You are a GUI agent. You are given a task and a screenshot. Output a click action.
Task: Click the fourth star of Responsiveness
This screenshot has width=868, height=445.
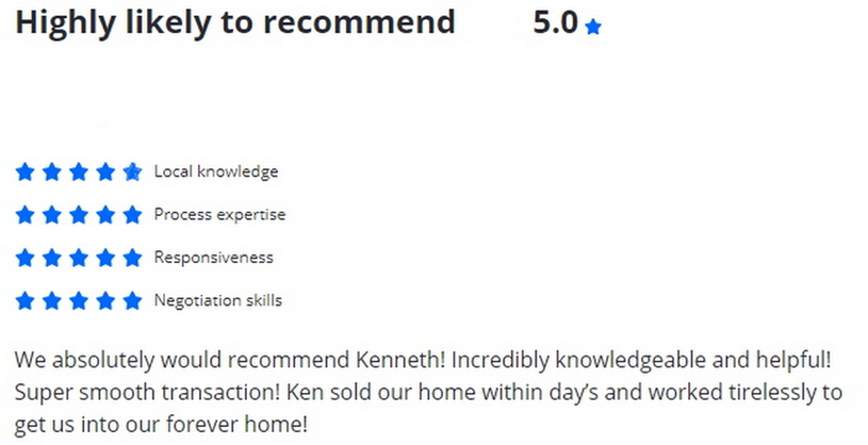click(106, 258)
